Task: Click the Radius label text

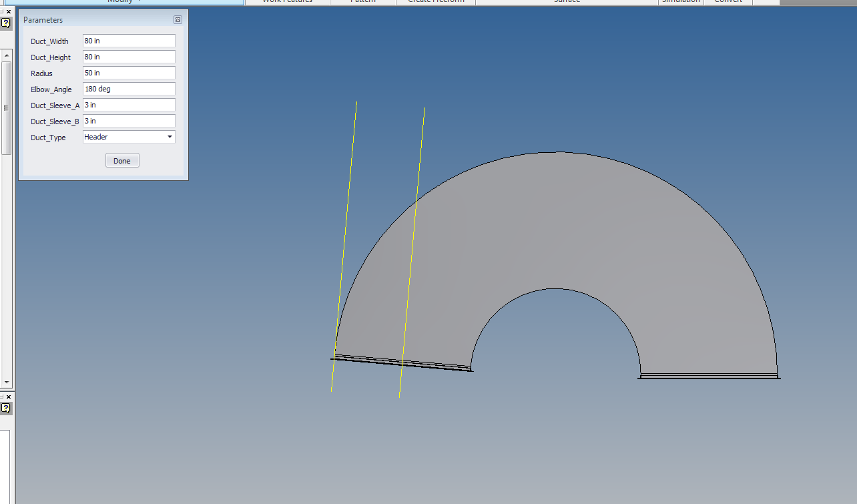Action: 41,73
